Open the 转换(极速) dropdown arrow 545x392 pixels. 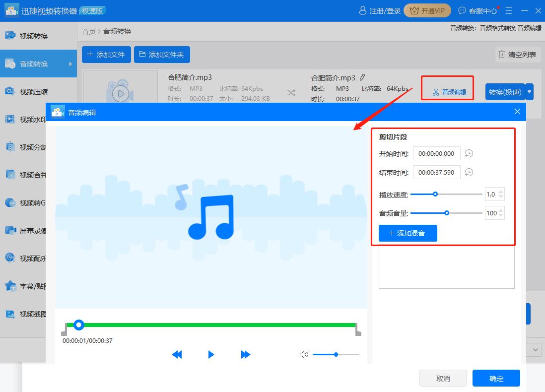[x=529, y=92]
